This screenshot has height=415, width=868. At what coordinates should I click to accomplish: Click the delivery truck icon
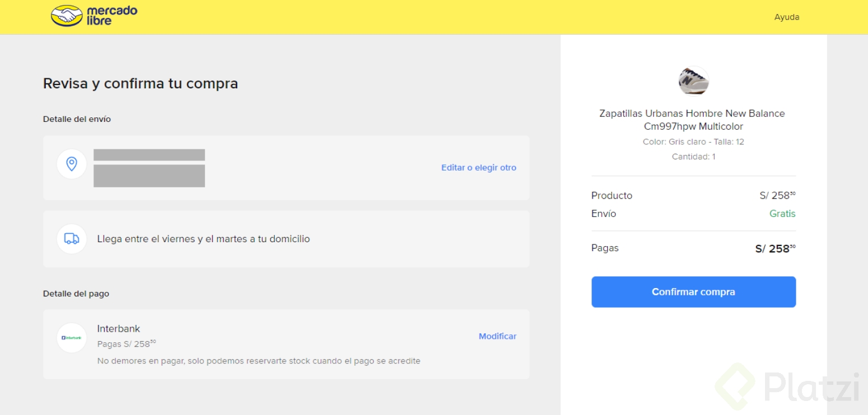[x=72, y=239]
